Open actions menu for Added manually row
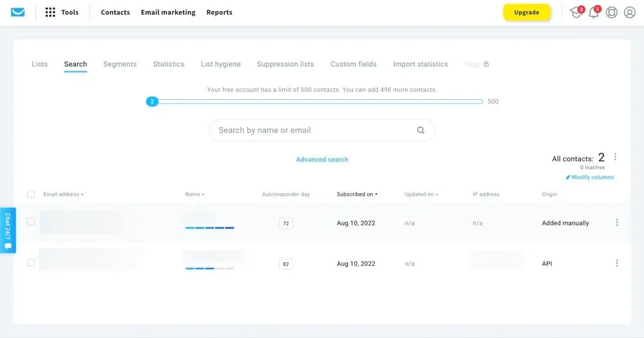The width and height of the screenshot is (644, 338). tap(617, 223)
